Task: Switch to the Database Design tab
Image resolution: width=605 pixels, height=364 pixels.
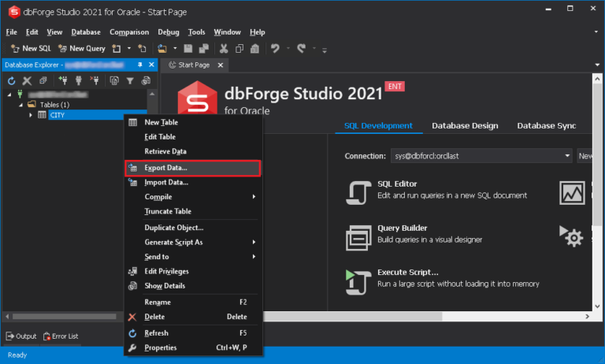Action: pos(463,125)
